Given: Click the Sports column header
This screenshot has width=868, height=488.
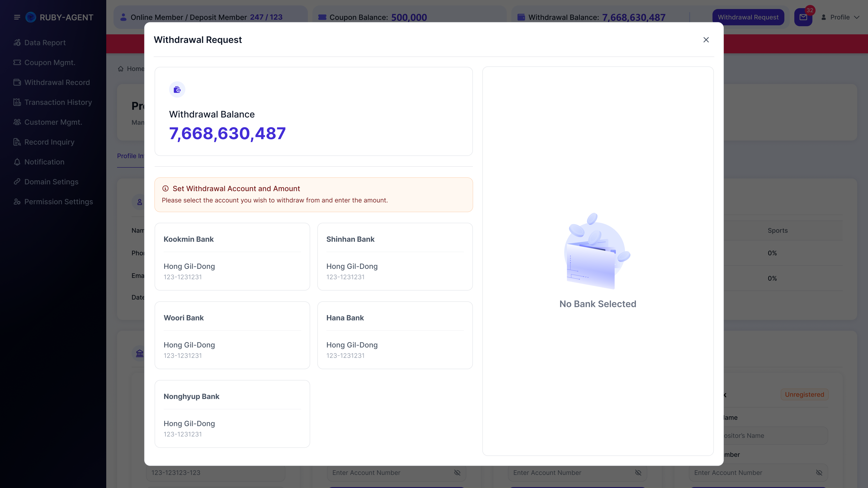Looking at the screenshot, I should (x=777, y=231).
